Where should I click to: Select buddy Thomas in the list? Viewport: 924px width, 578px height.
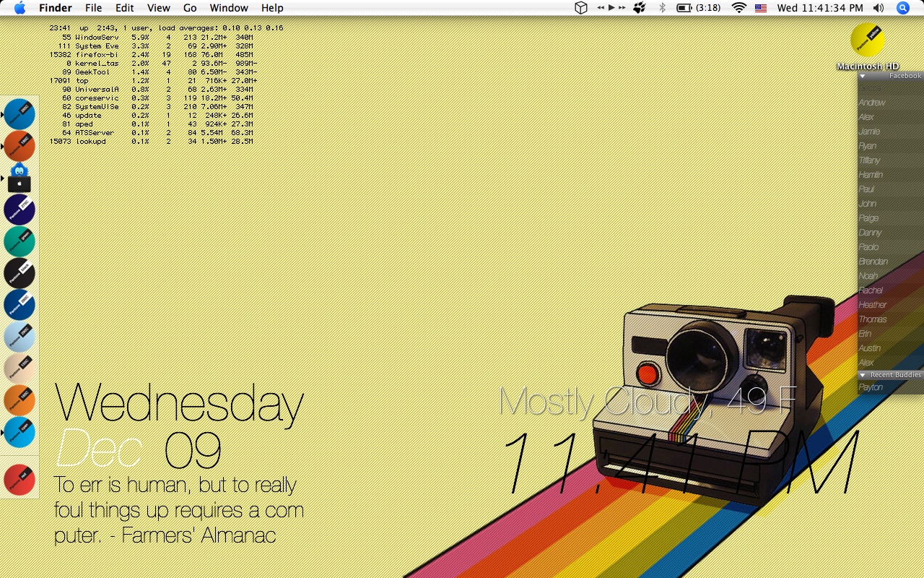891,319
